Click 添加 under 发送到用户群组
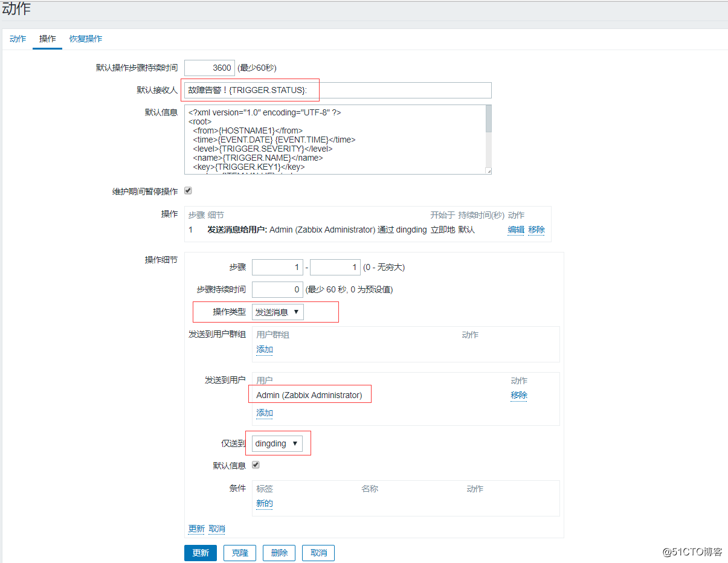This screenshot has height=563, width=728. pos(264,349)
